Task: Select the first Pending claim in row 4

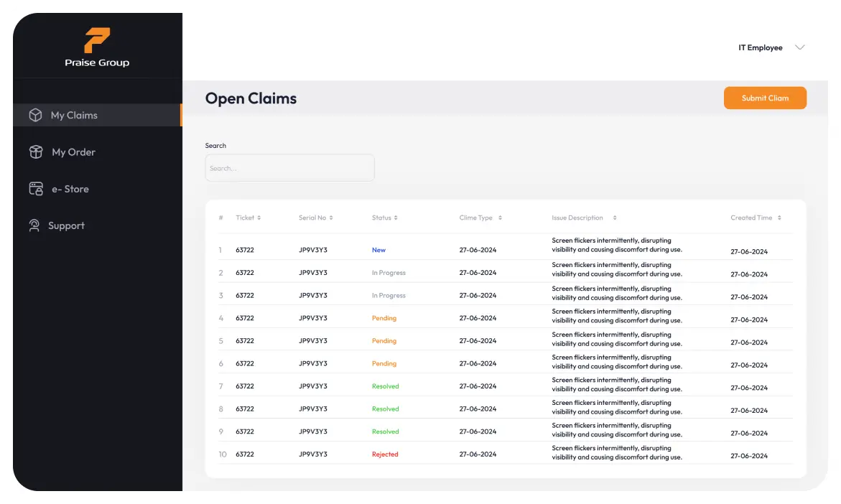Action: point(384,318)
